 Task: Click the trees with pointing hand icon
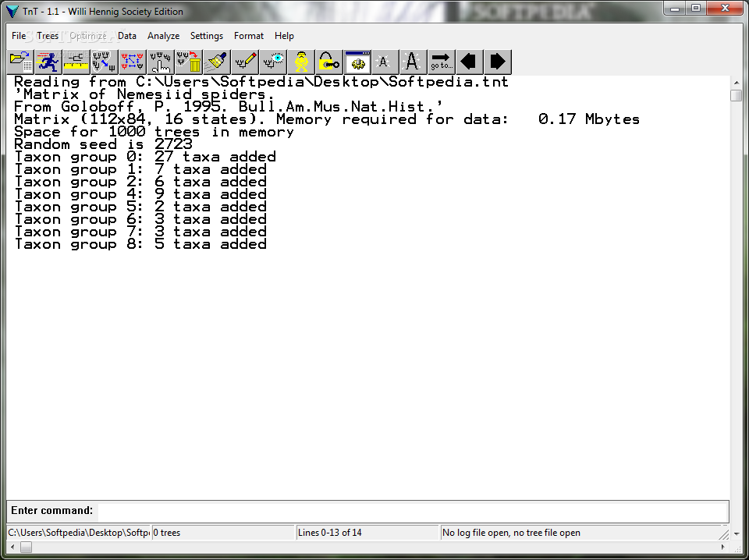[161, 62]
